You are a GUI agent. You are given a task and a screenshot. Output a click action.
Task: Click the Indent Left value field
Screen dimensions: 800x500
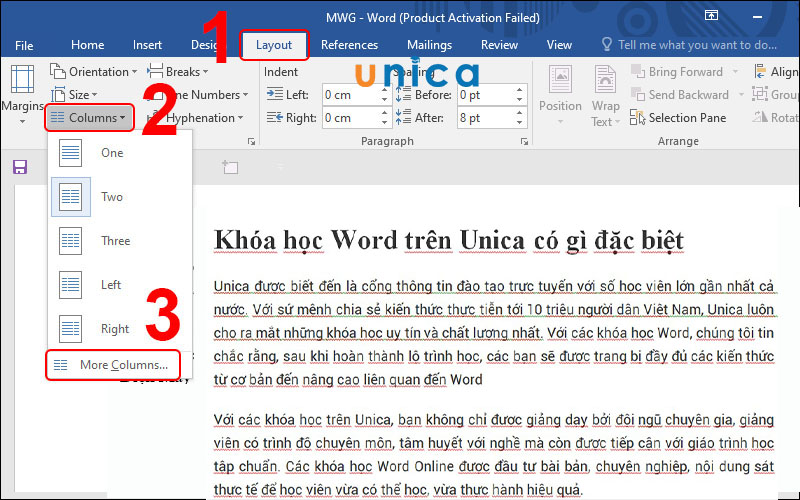(352, 95)
